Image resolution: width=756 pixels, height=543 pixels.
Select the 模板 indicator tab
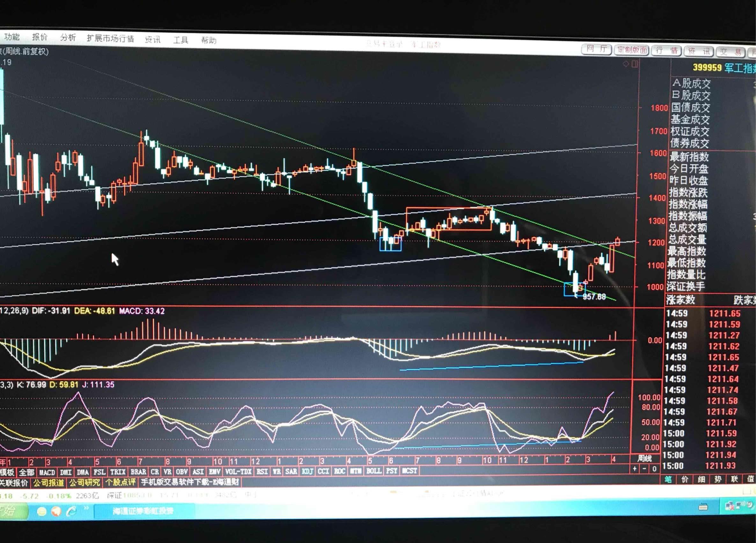(7, 472)
